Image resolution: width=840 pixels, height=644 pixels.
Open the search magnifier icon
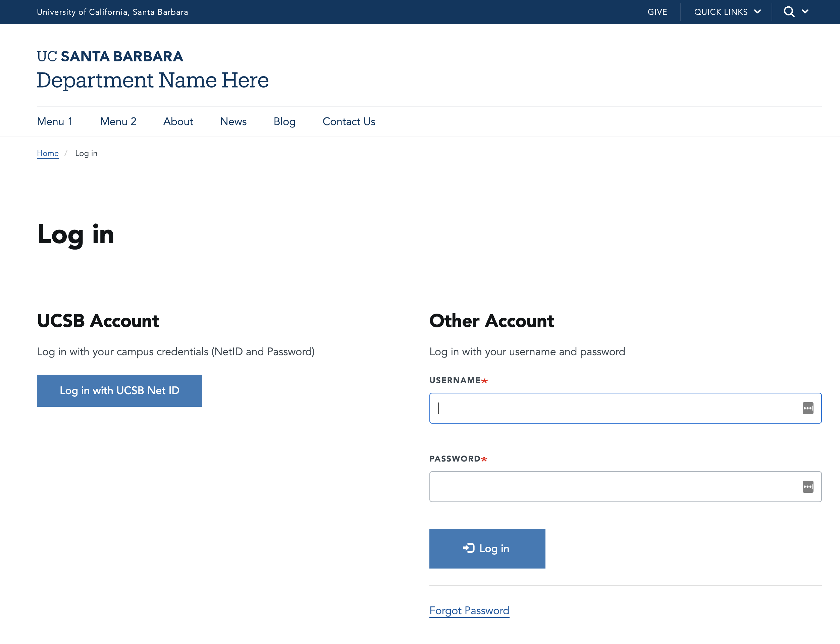pyautogui.click(x=789, y=12)
